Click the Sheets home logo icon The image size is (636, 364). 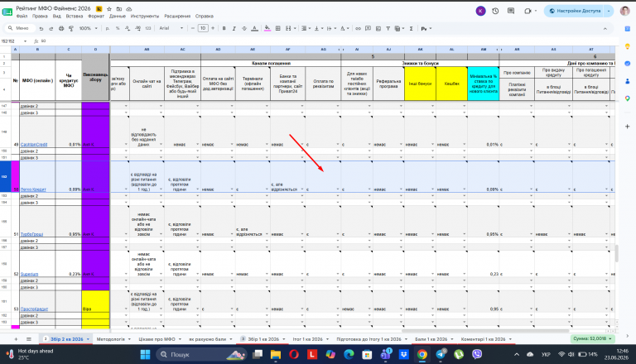[7, 12]
